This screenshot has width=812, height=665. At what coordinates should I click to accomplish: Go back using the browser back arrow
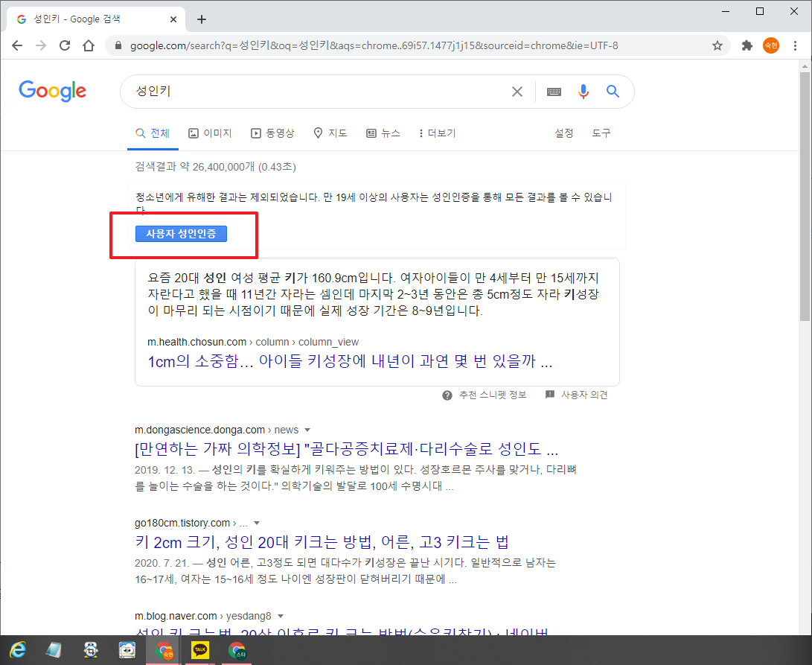tap(17, 45)
